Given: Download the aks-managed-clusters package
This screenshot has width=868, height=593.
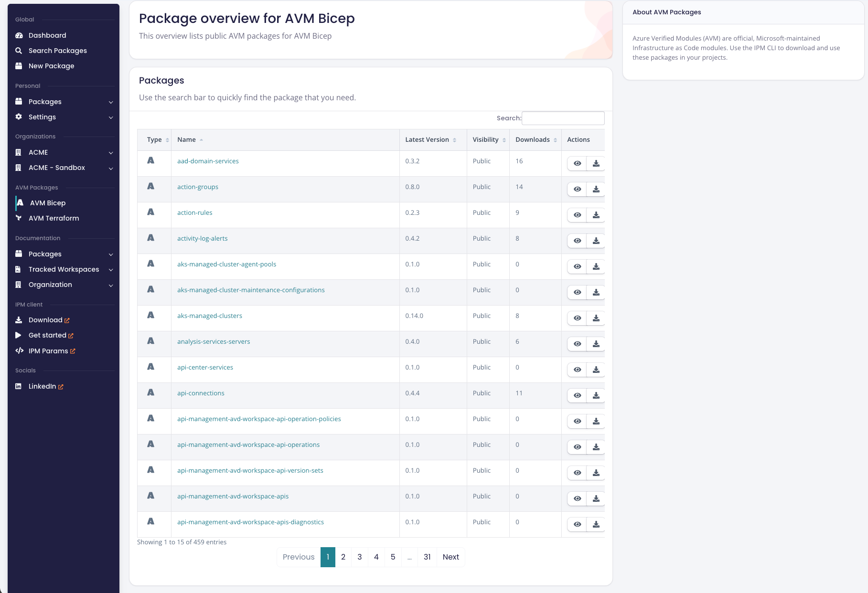Looking at the screenshot, I should coord(596,318).
